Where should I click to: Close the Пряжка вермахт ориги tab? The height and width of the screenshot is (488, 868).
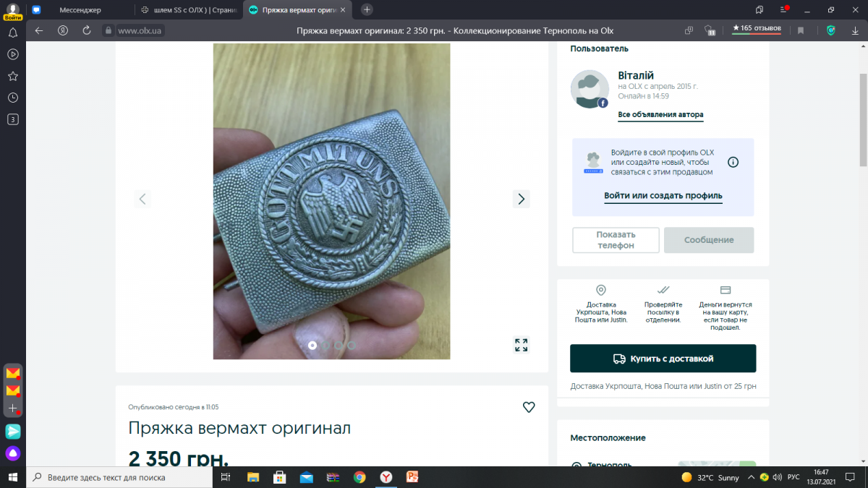[344, 10]
